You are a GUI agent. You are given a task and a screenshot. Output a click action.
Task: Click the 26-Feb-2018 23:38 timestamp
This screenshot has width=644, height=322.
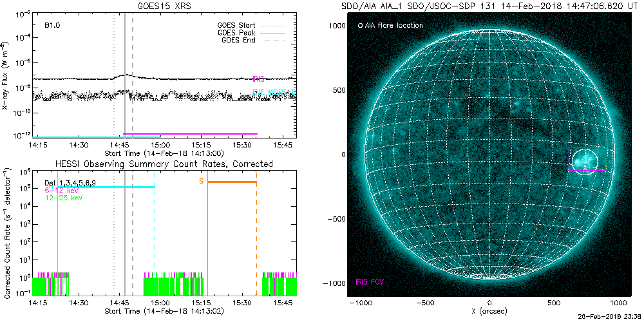[x=614, y=317]
